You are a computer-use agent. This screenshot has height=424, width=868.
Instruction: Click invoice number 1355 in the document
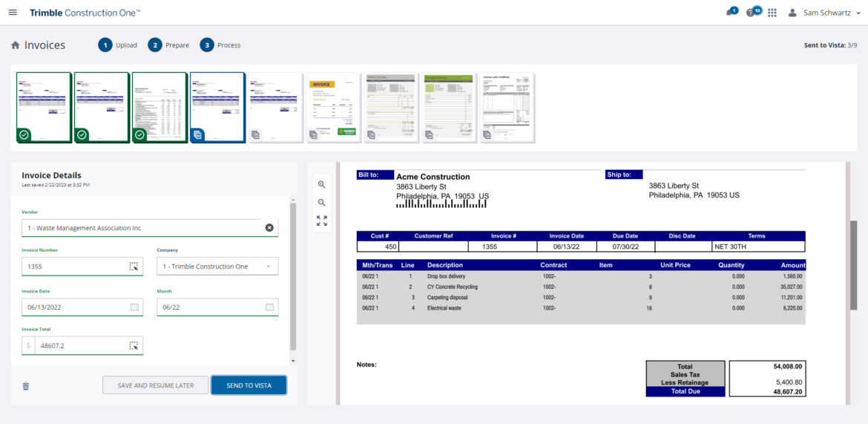(x=490, y=247)
